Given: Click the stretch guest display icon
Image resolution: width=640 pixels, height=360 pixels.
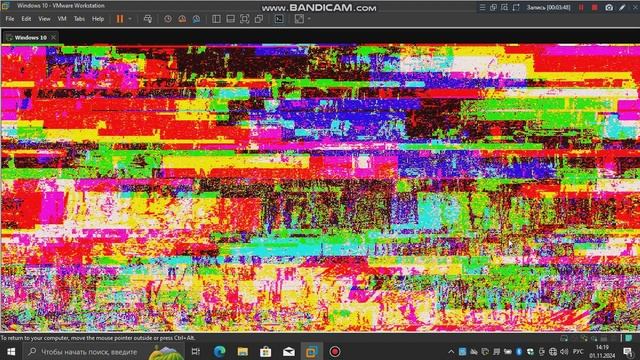Looking at the screenshot, I should point(299,19).
